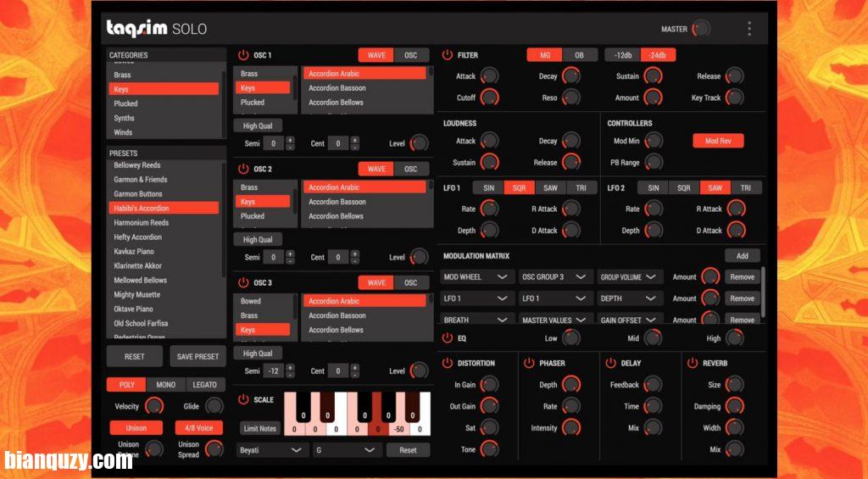Open the GROUP VOLUME dropdown
The image size is (868, 479).
[629, 277]
